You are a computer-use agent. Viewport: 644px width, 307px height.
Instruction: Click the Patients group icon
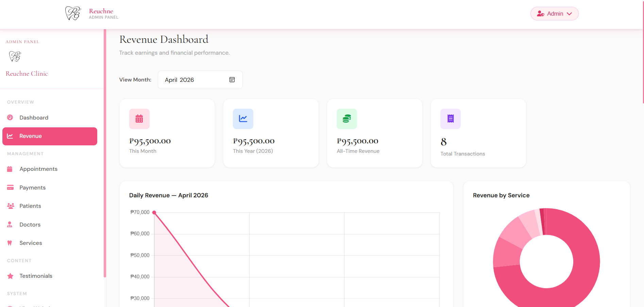[x=11, y=206]
